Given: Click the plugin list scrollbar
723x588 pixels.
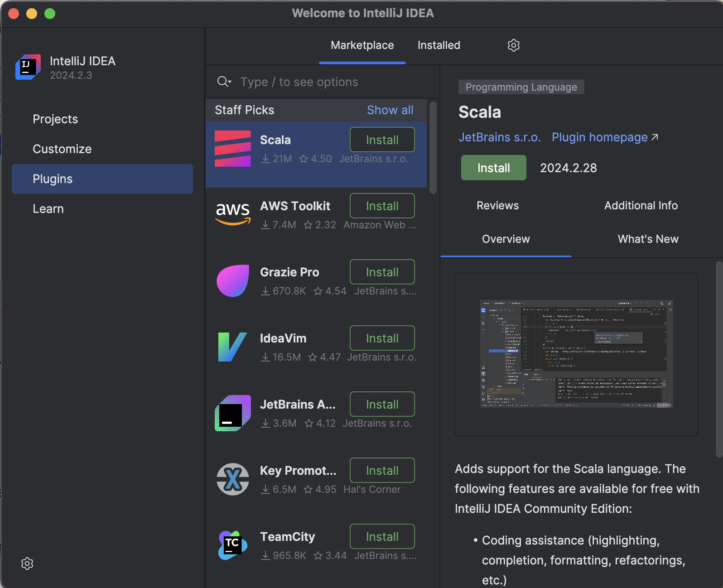Looking at the screenshot, I should [x=433, y=148].
